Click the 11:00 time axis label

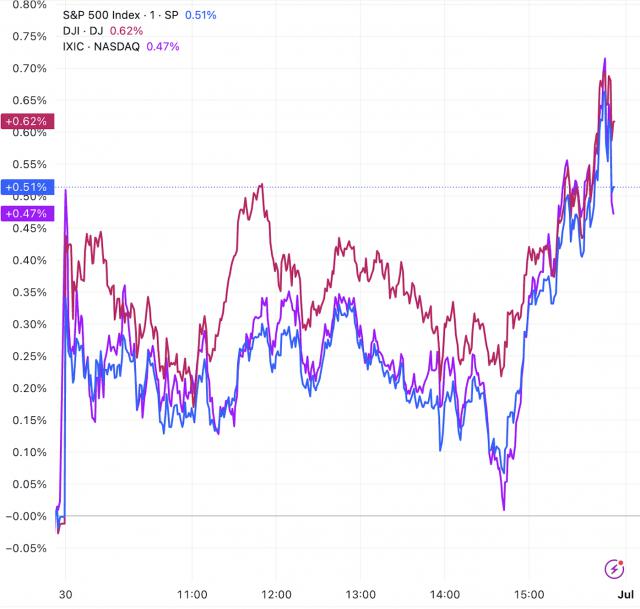[191, 592]
